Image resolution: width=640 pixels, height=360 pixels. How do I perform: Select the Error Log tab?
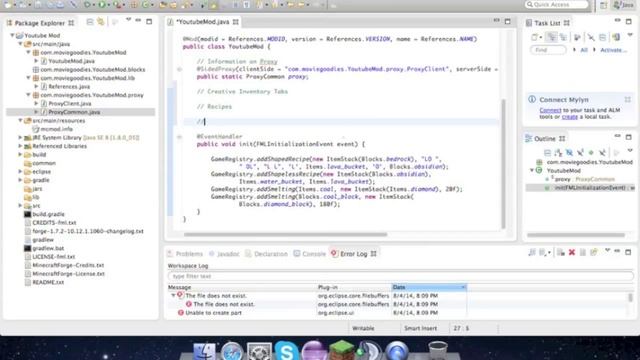click(x=353, y=254)
